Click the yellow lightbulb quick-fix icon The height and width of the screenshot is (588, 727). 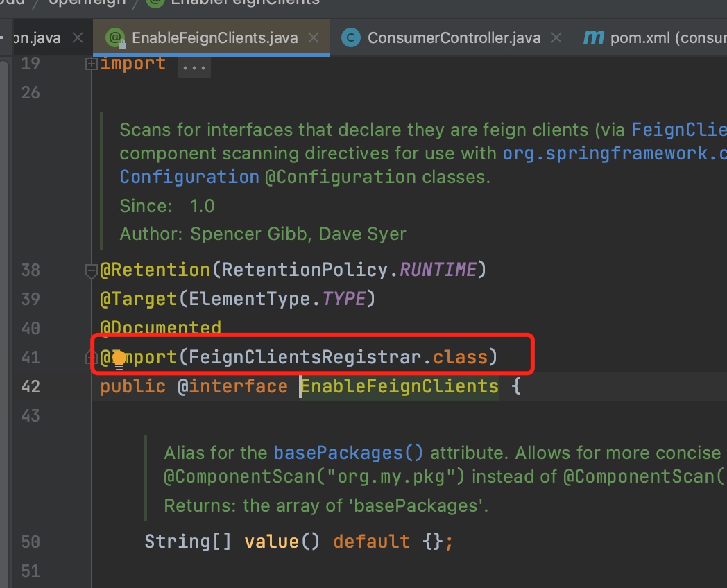click(119, 359)
